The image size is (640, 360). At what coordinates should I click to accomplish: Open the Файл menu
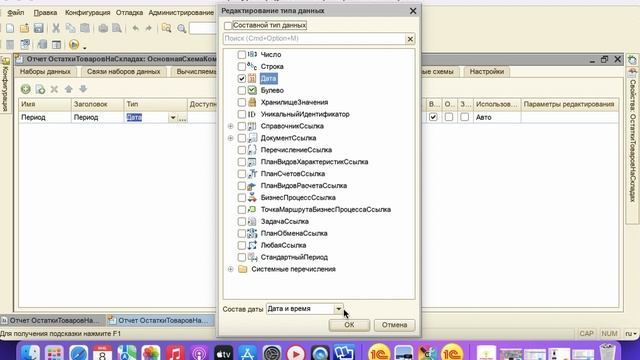[16, 13]
